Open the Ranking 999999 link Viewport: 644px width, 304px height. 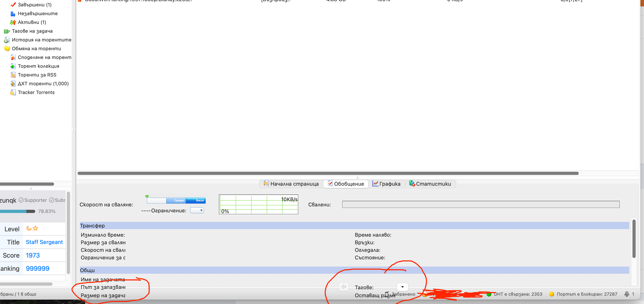[38, 269]
